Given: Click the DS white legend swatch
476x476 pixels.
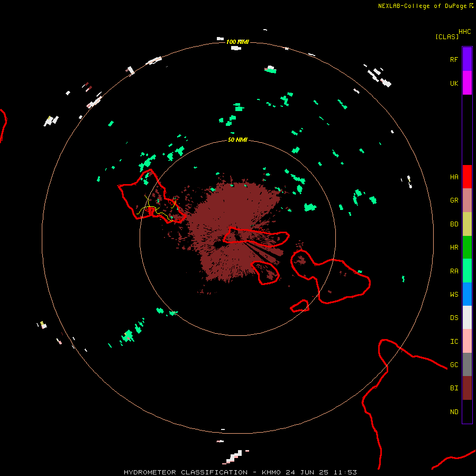Looking at the screenshot, I should 467,317.
